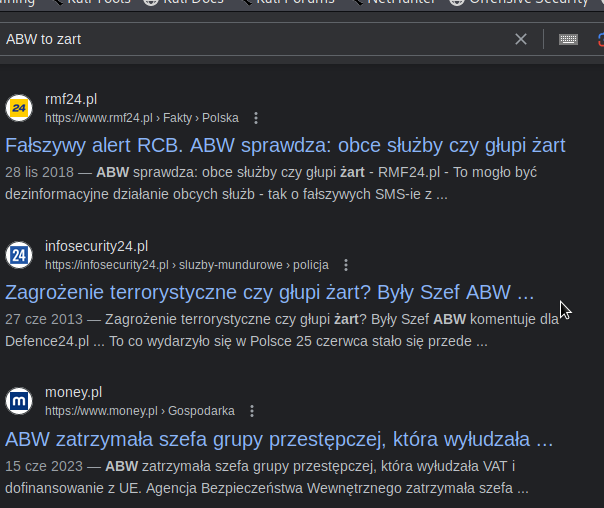This screenshot has width=604, height=508.
Task: Click the infosecurity24.pl site favicon
Action: (19, 255)
